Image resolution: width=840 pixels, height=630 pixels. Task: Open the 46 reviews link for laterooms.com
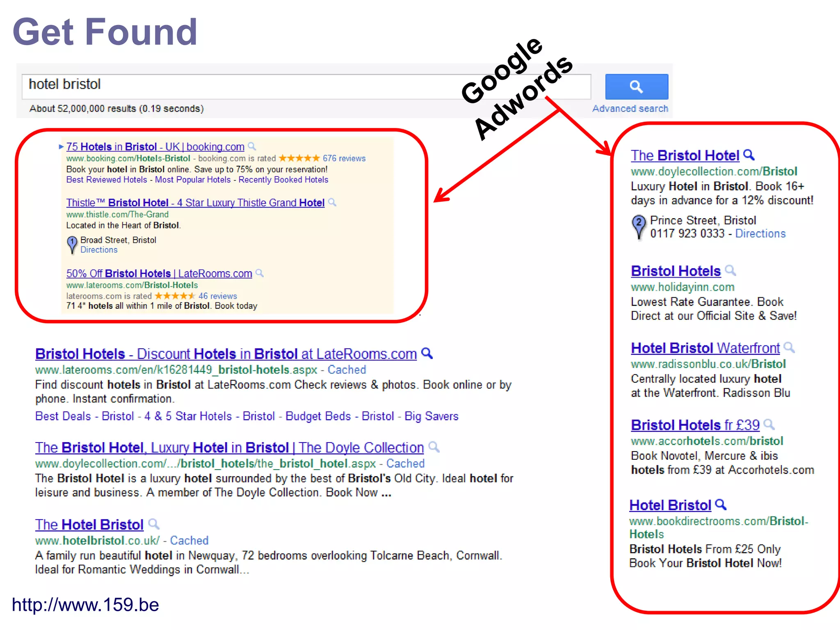coord(217,296)
